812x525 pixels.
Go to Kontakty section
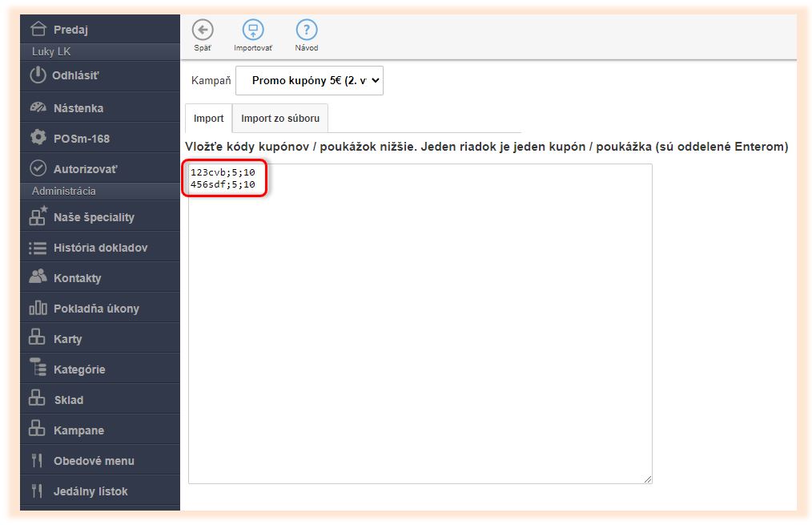pos(77,278)
